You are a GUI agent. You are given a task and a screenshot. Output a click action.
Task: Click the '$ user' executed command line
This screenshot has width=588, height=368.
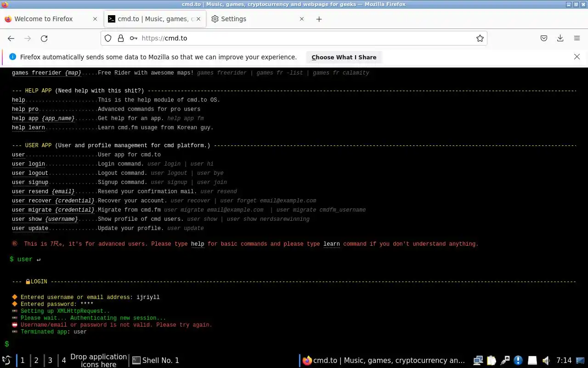tap(25, 259)
